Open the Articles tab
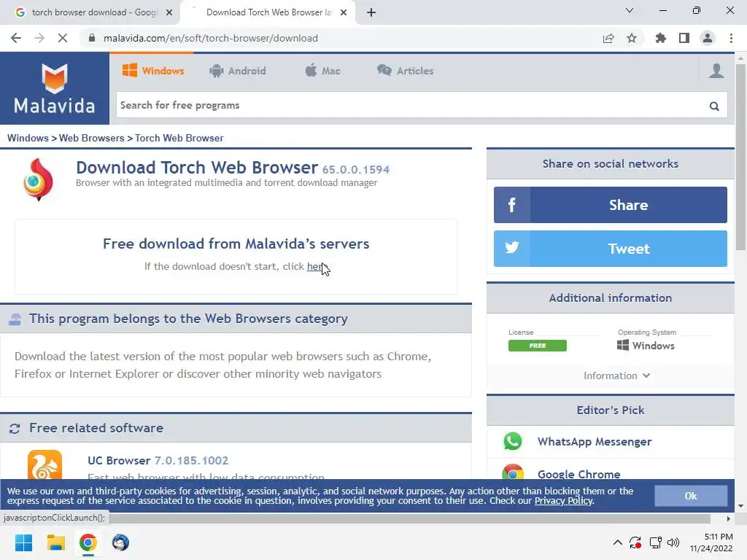Screen dimensions: 747x560 405,71
